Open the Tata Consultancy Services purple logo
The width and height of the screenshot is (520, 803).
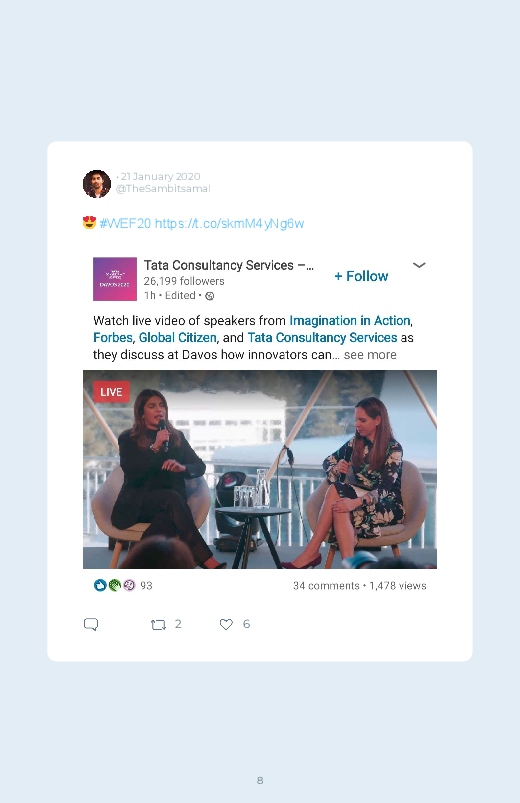click(x=115, y=279)
